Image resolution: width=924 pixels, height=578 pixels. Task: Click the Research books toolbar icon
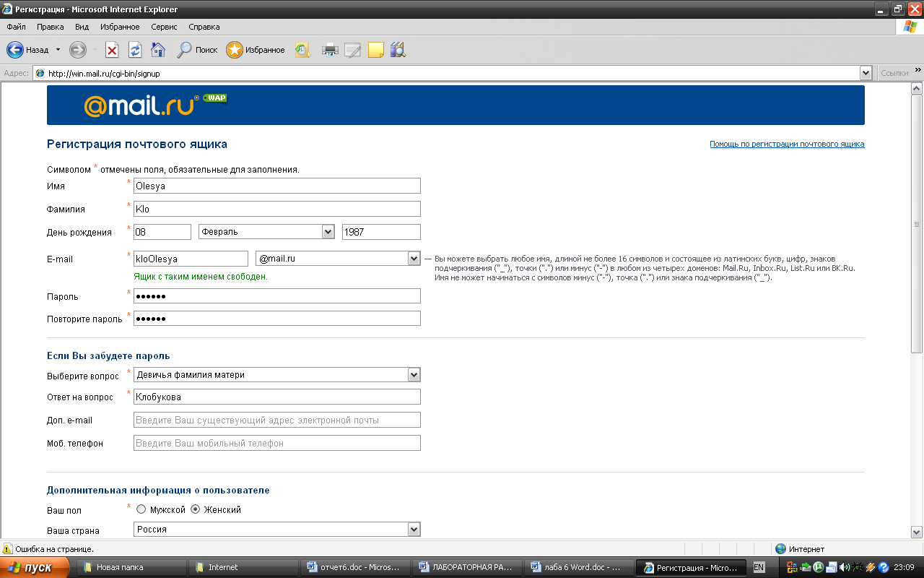tap(398, 50)
